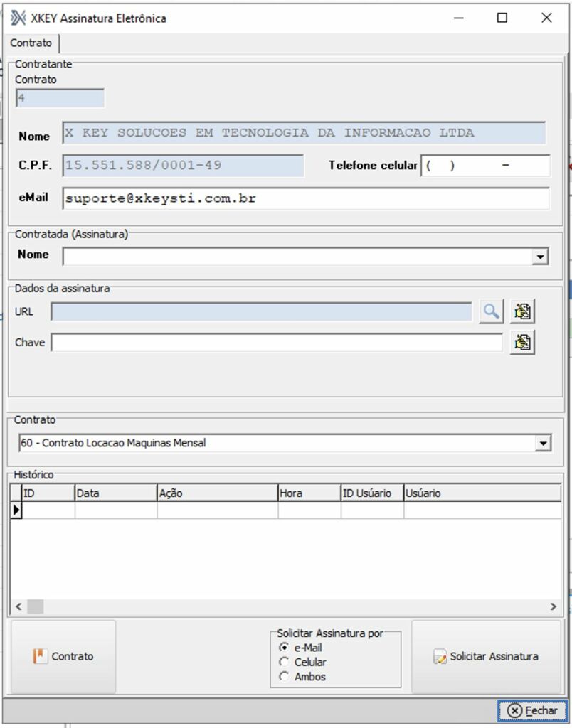This screenshot has width=572, height=728.
Task: Click the Histórico scroll right arrow
Action: [553, 606]
